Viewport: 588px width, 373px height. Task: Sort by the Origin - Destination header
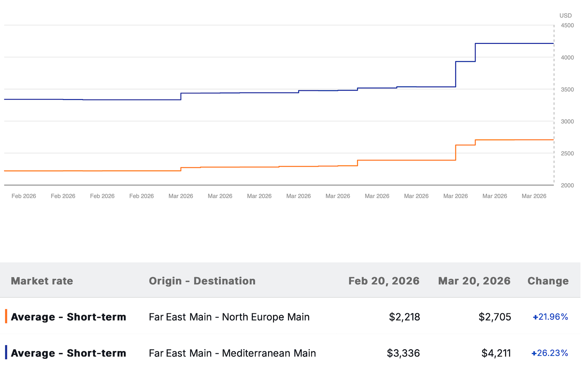tap(202, 281)
